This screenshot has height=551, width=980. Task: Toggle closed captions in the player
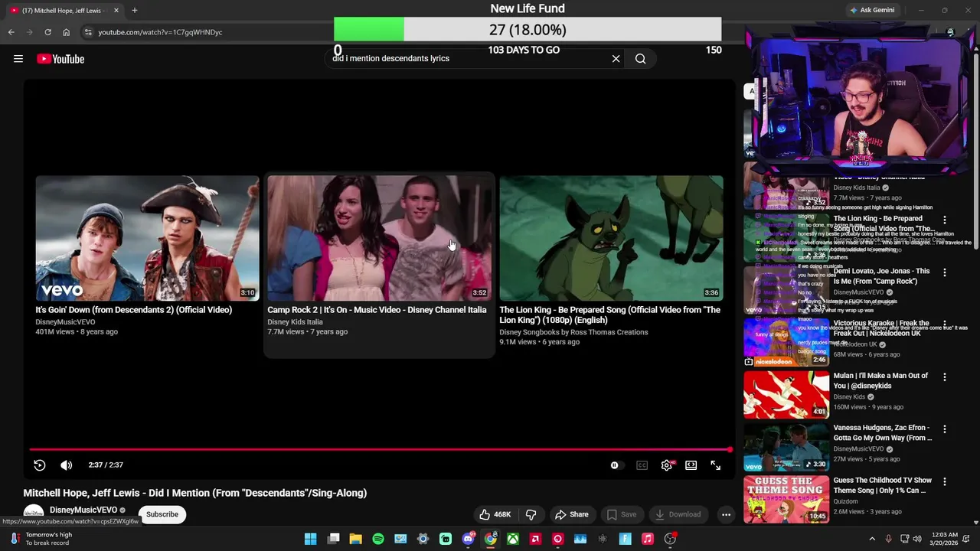coord(642,465)
